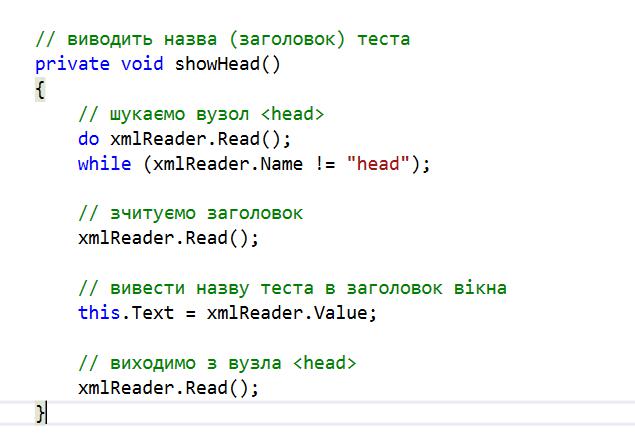Viewport: 635px width, 437px height.
Task: Click 'xmlReader.Value;' in the assignment
Action: (292, 313)
